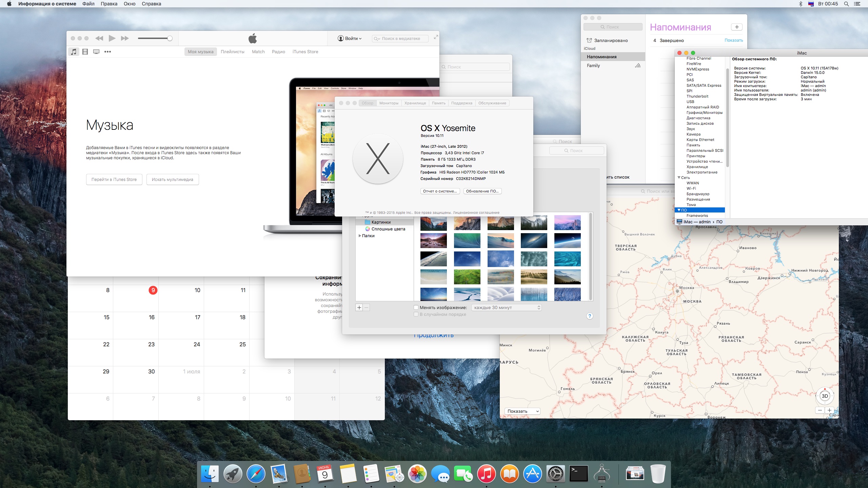Viewport: 868px width, 488px height.
Task: Open the three-dots more menu in iTunes
Action: [107, 52]
